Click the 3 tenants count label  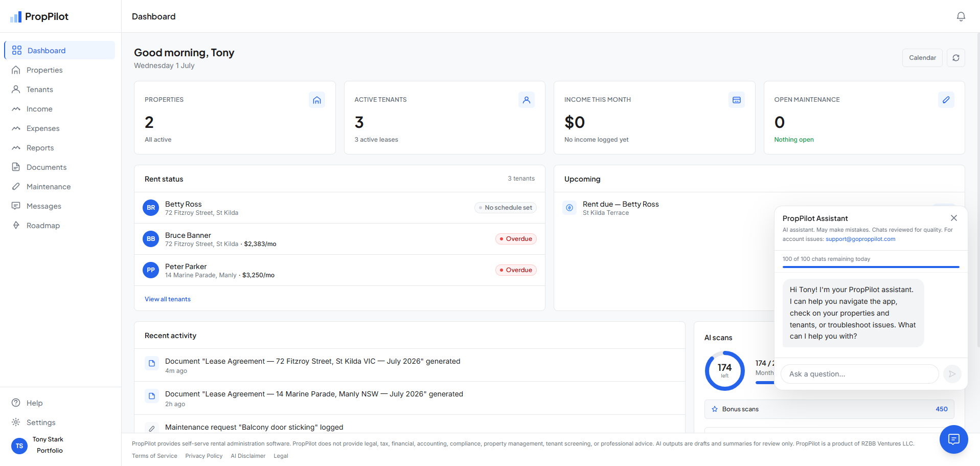coord(521,179)
